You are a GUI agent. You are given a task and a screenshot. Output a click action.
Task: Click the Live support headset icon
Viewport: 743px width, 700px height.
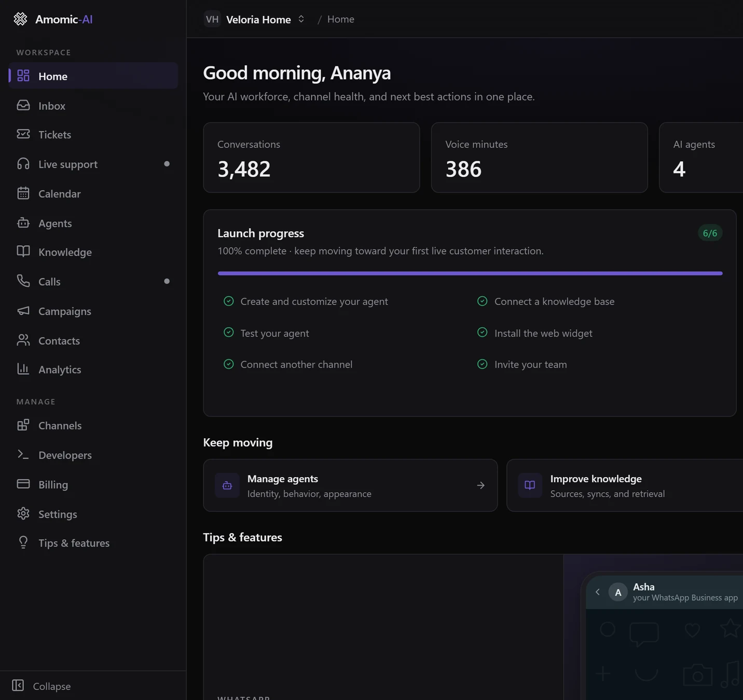(x=23, y=164)
